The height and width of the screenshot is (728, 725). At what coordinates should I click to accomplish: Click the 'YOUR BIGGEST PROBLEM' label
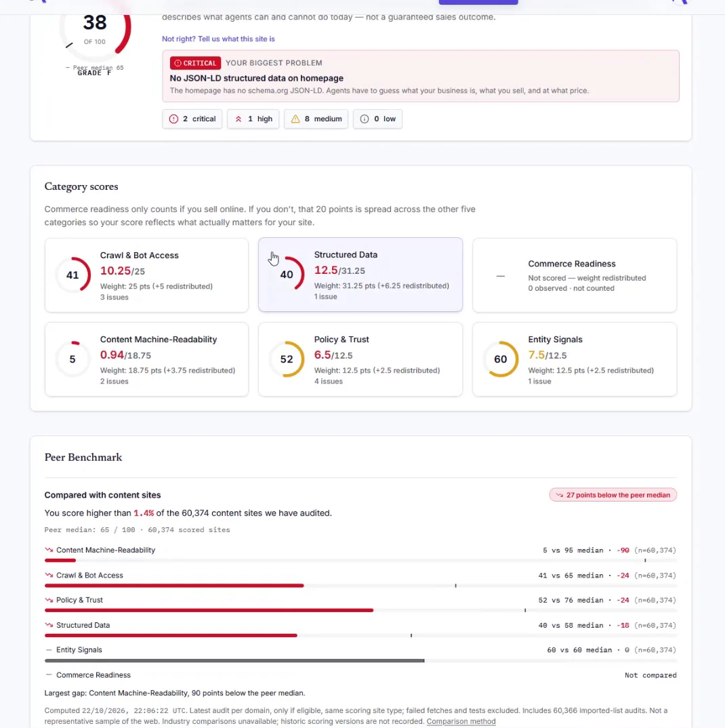274,62
